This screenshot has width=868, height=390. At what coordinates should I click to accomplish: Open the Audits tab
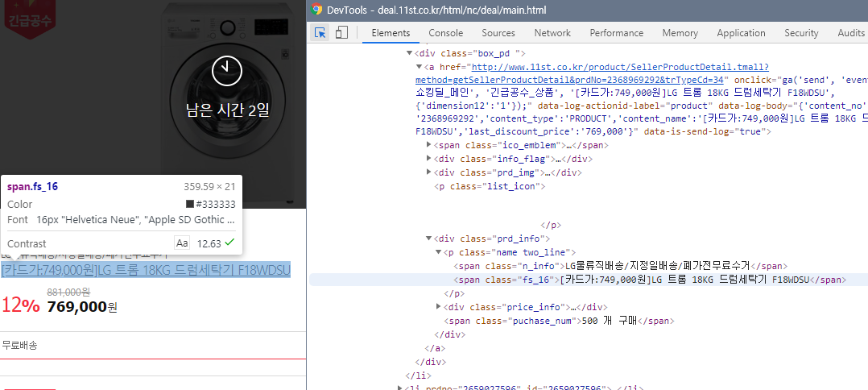click(x=851, y=33)
